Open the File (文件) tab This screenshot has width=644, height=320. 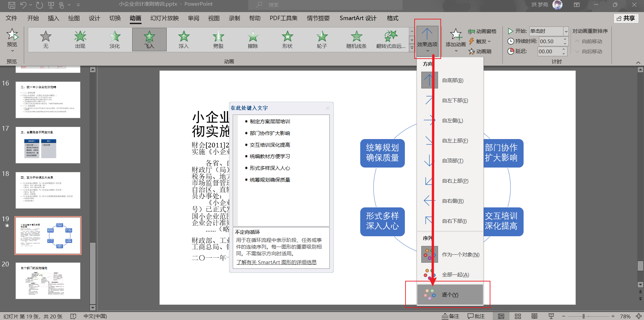pyautogui.click(x=11, y=18)
